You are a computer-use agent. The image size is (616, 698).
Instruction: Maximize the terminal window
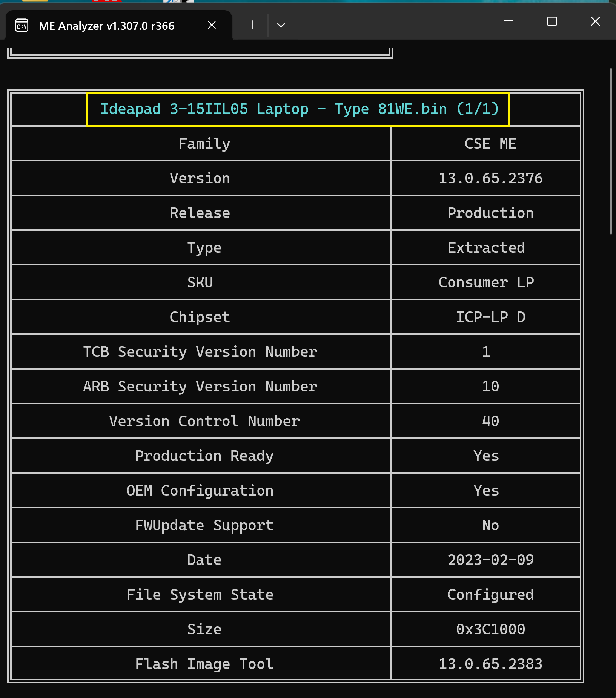[552, 21]
